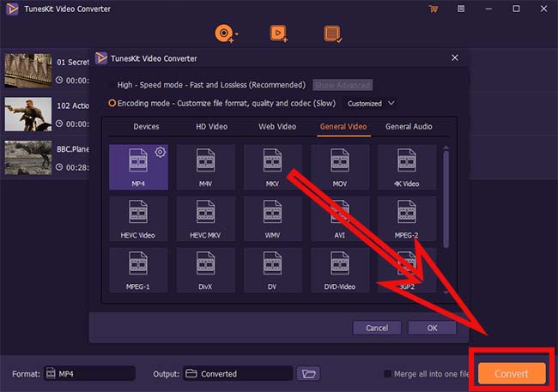The height and width of the screenshot is (392, 558).
Task: Click the orange Convert button
Action: [x=512, y=373]
